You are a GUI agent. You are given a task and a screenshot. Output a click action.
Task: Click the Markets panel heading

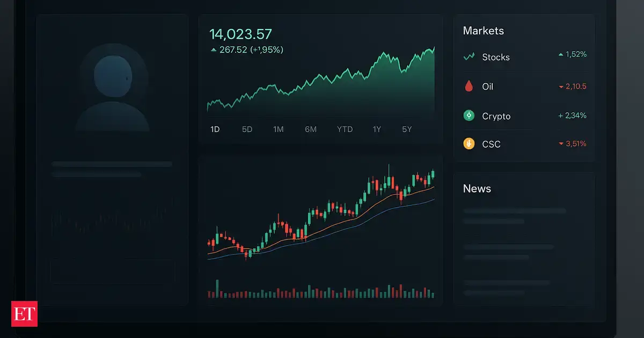pos(484,31)
